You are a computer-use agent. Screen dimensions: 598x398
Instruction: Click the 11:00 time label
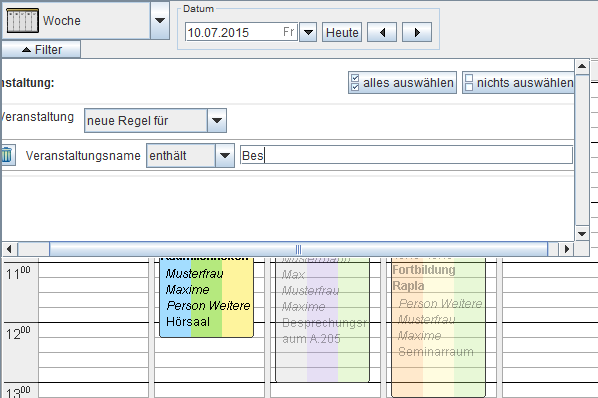[18, 273]
